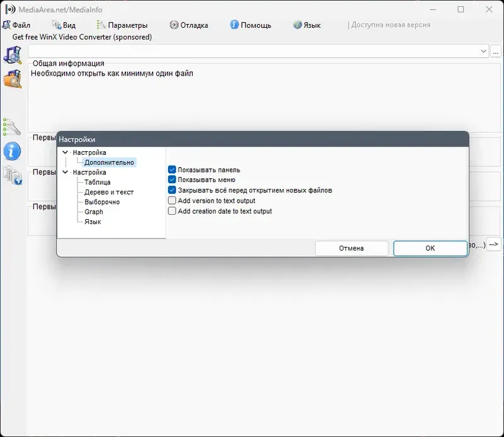Open the Файл menu
This screenshot has width=504, height=437.
coord(16,25)
